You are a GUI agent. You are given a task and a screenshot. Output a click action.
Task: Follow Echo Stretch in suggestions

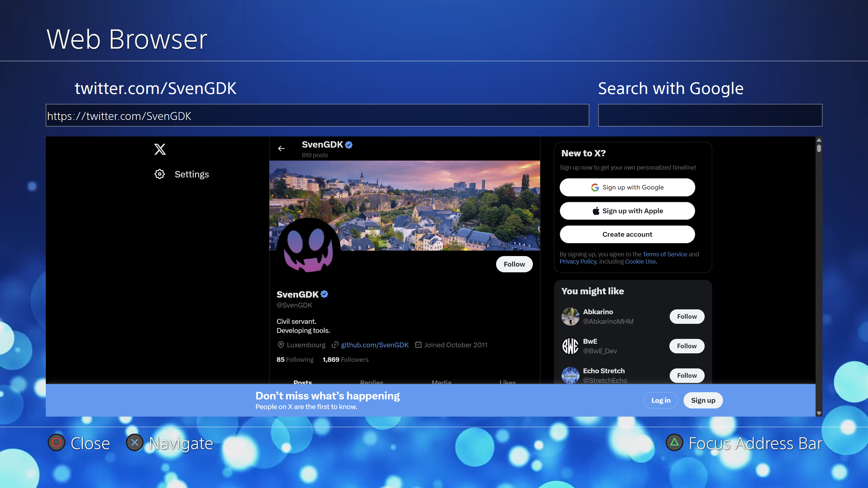click(x=687, y=376)
